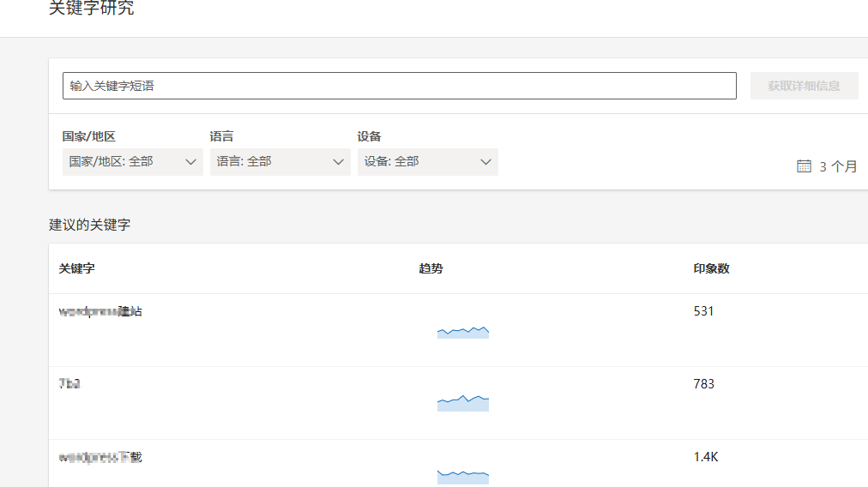Viewport: 868px width, 487px height.
Task: Click the 关键字 column header
Action: 77,268
